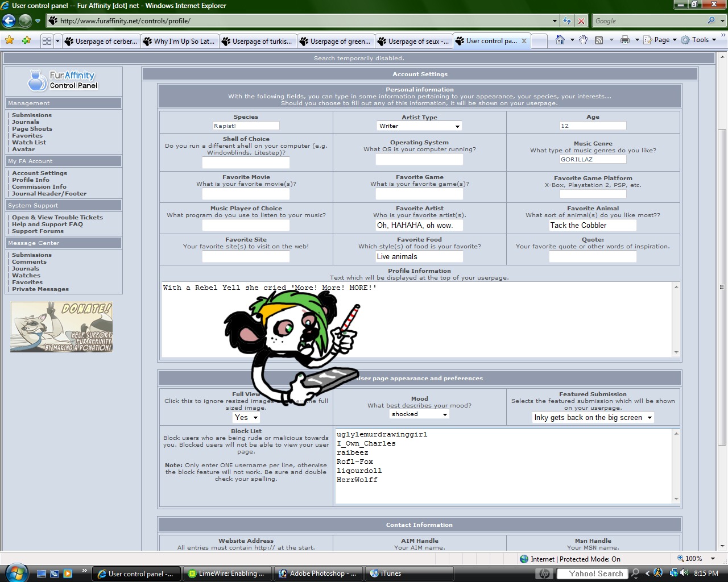Open the Quick Tabs list dropdown arrow
The image size is (728, 582).
[57, 41]
